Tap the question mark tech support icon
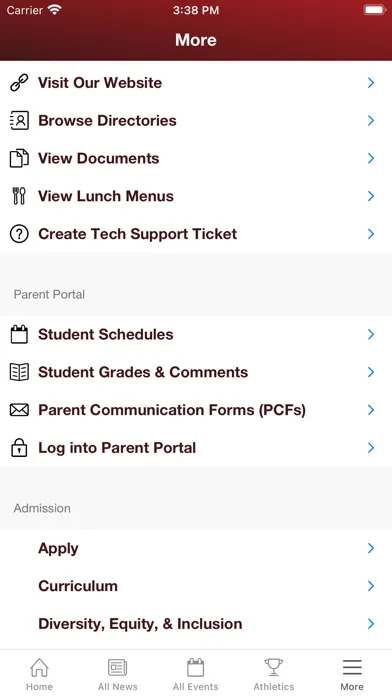The height and width of the screenshot is (696, 392). (19, 234)
